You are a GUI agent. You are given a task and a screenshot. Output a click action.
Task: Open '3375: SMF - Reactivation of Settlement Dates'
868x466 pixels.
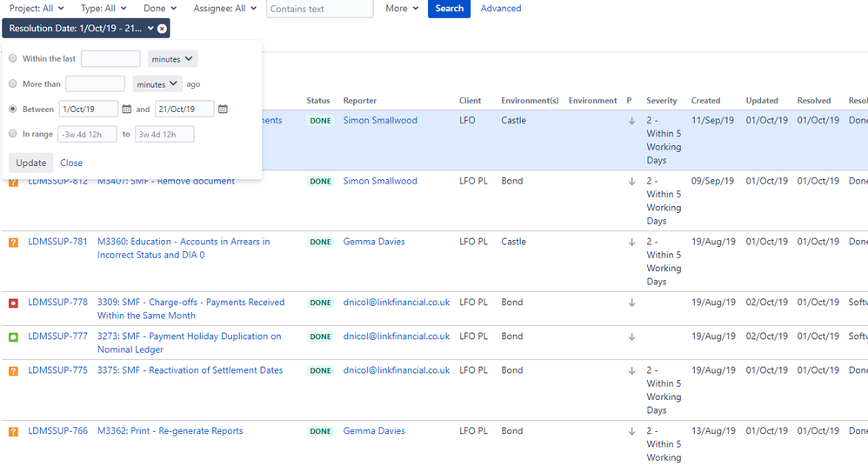pyautogui.click(x=190, y=370)
